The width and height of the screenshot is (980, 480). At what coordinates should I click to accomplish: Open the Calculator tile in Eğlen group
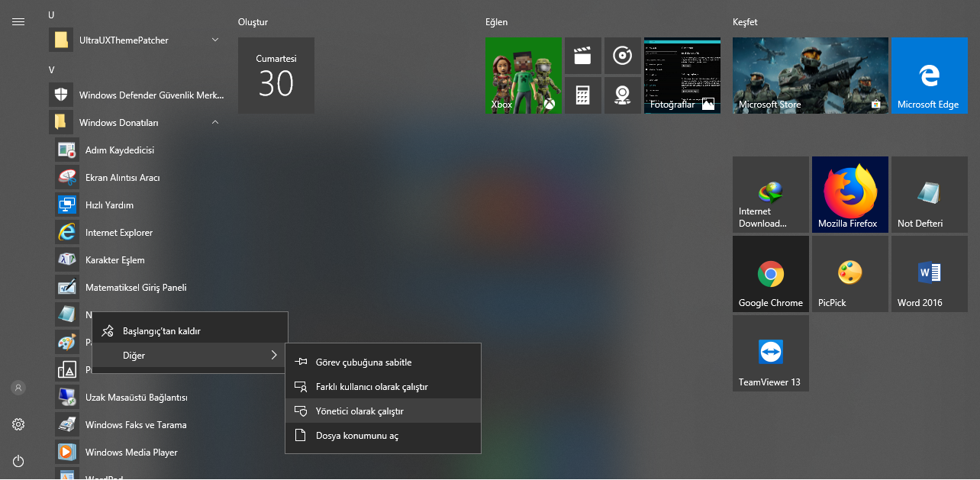tap(582, 95)
